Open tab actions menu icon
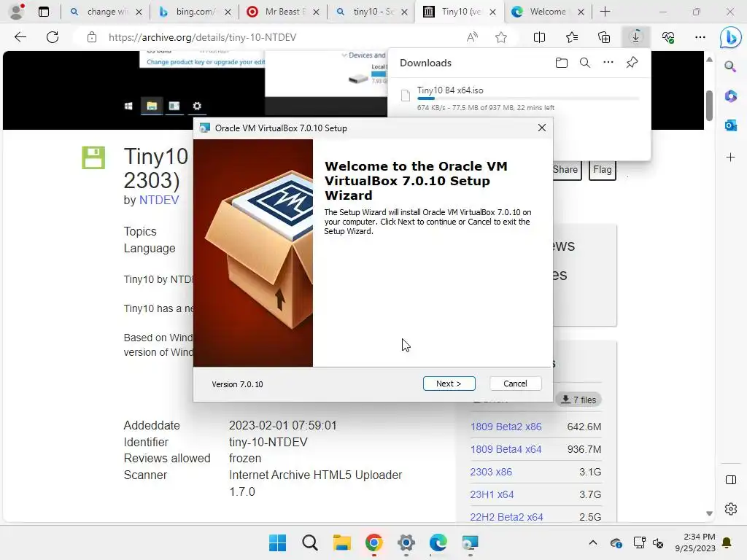 click(x=43, y=12)
